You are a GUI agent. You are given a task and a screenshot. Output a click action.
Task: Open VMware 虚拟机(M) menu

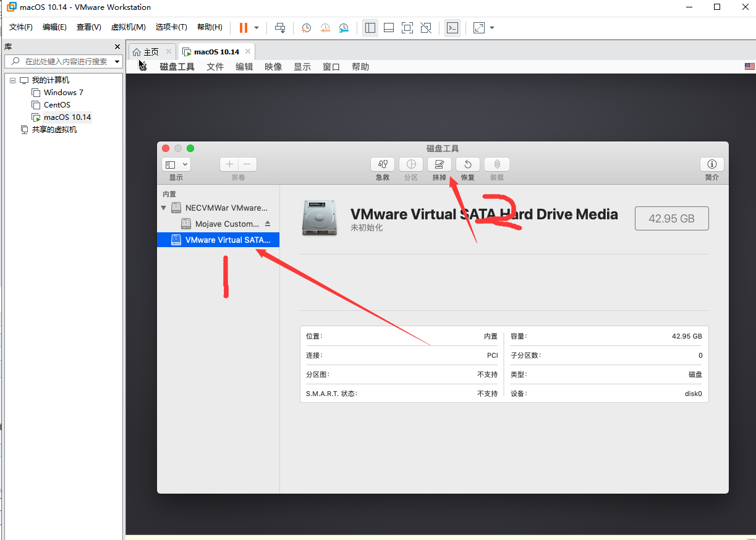pyautogui.click(x=128, y=27)
